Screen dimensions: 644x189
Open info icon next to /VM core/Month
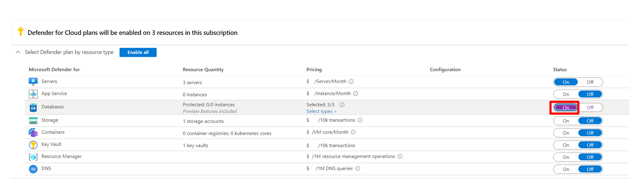point(353,132)
